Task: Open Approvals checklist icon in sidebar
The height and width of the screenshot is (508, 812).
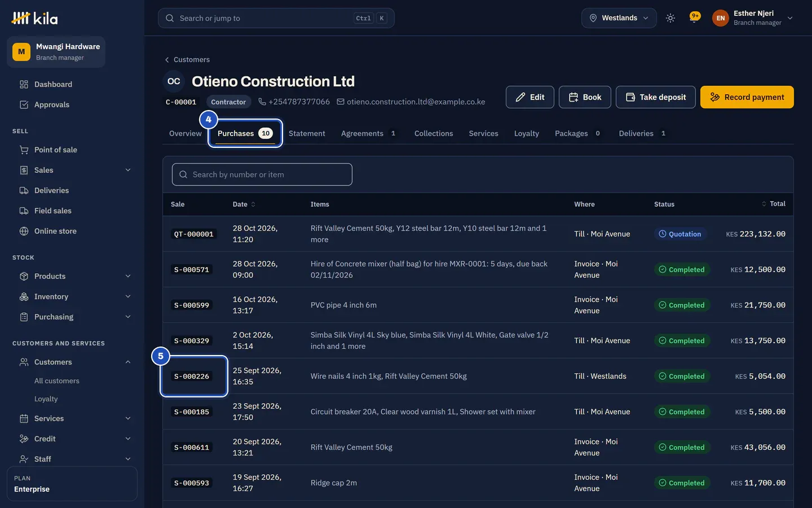Action: (x=24, y=104)
